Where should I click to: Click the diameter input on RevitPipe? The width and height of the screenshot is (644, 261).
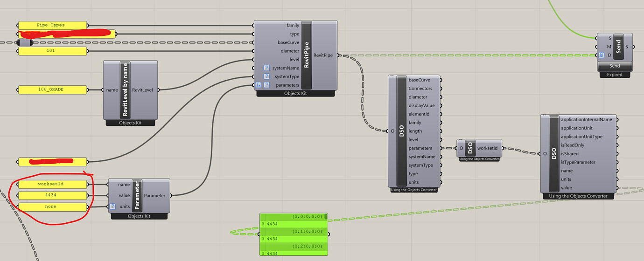[290, 51]
